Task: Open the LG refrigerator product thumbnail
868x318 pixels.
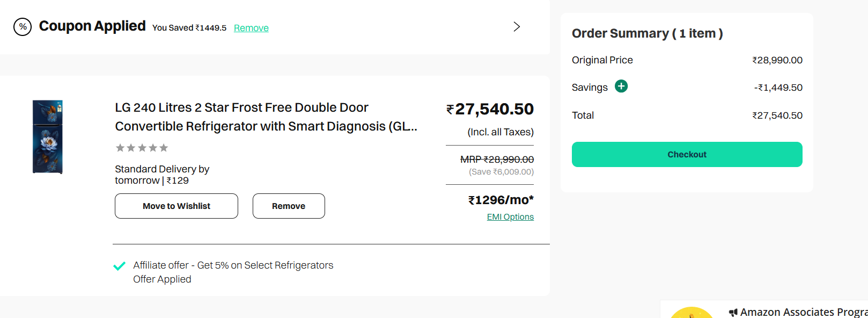Action: pyautogui.click(x=48, y=137)
